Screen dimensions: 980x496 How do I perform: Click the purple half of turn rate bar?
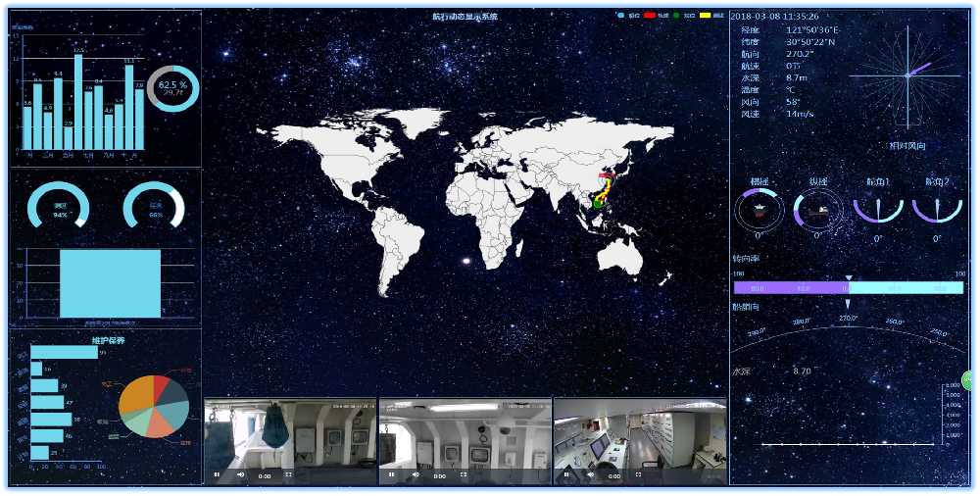[x=790, y=288]
